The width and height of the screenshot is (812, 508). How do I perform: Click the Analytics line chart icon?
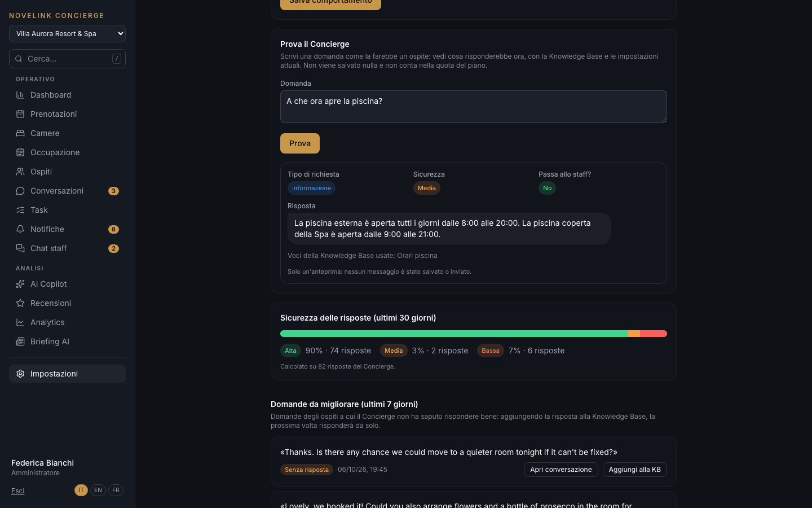pos(20,322)
